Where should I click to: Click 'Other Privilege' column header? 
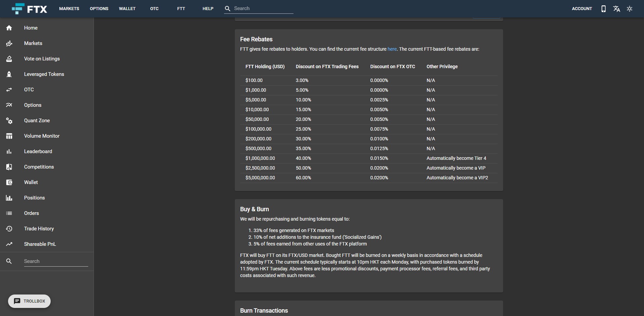[442, 66]
